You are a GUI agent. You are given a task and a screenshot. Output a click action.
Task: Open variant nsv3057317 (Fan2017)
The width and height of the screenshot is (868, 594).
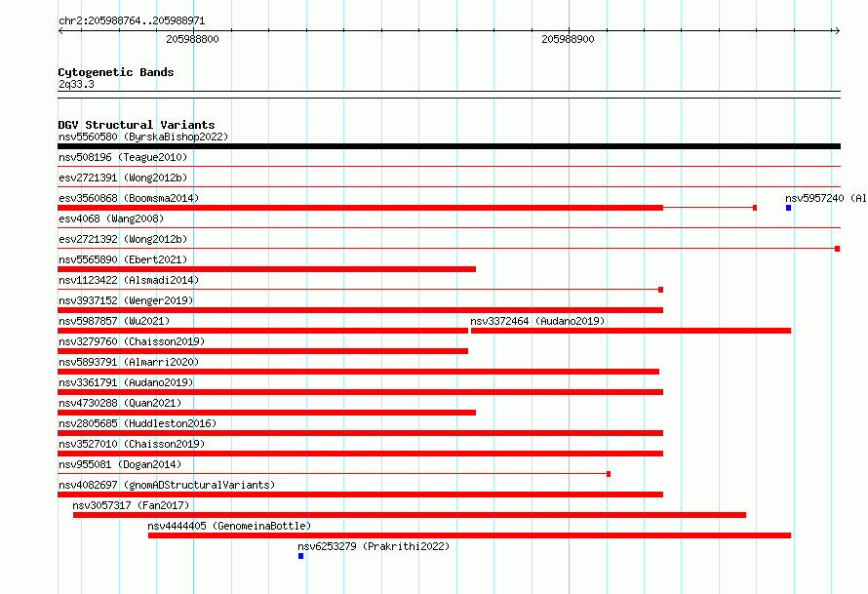131,505
